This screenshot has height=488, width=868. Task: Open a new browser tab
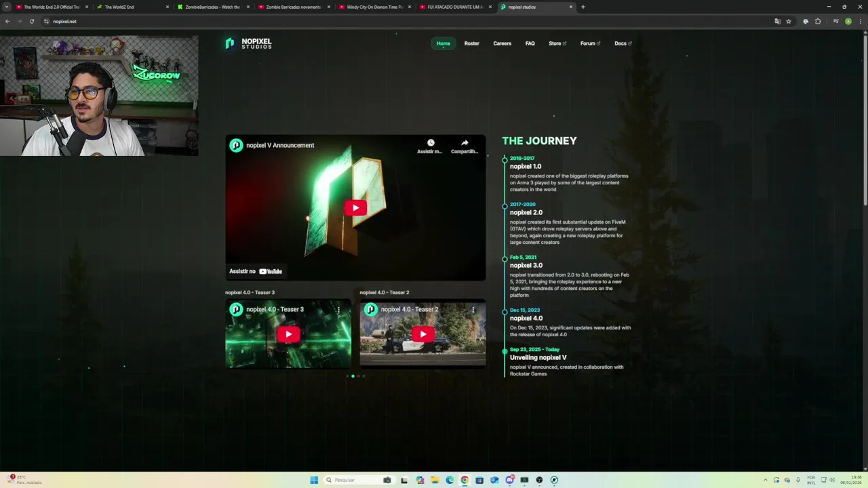(583, 7)
